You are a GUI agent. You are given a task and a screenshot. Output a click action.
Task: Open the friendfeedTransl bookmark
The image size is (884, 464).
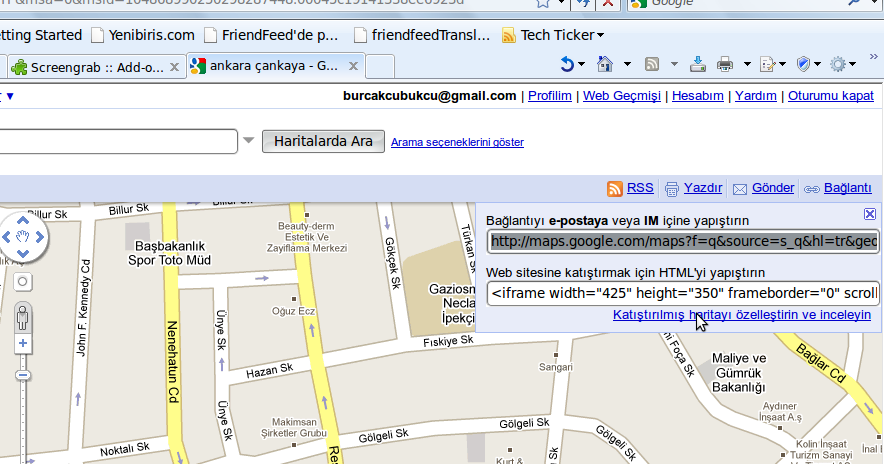[x=422, y=35]
